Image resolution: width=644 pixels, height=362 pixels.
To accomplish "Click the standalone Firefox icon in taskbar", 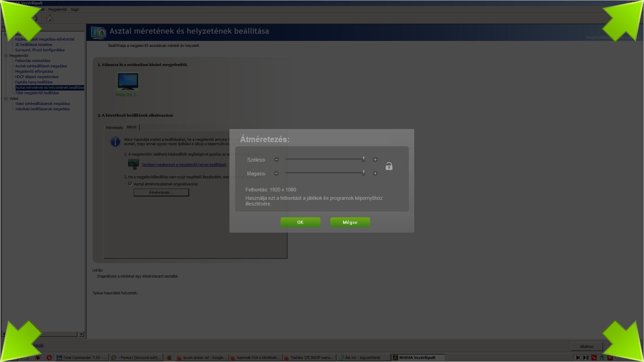I will [169, 358].
